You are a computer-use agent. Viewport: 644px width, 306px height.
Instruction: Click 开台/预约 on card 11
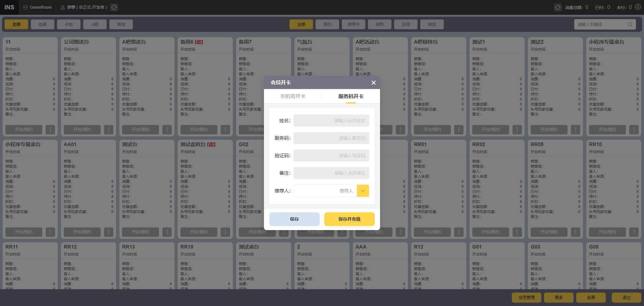pyautogui.click(x=24, y=130)
